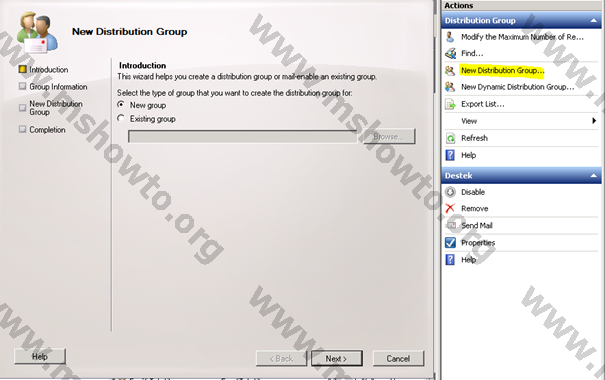The image size is (605, 380).
Task: Click the wizard people icon in header
Action: (x=37, y=32)
